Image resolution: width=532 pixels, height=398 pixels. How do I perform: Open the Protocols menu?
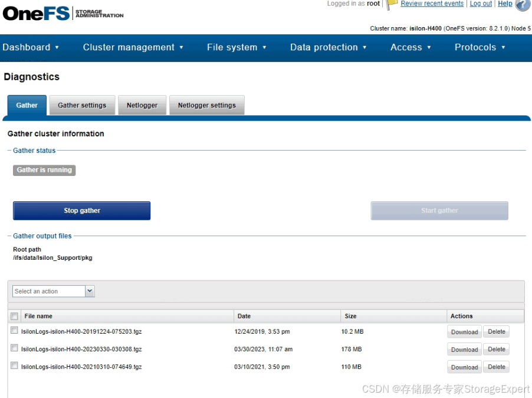pos(480,47)
